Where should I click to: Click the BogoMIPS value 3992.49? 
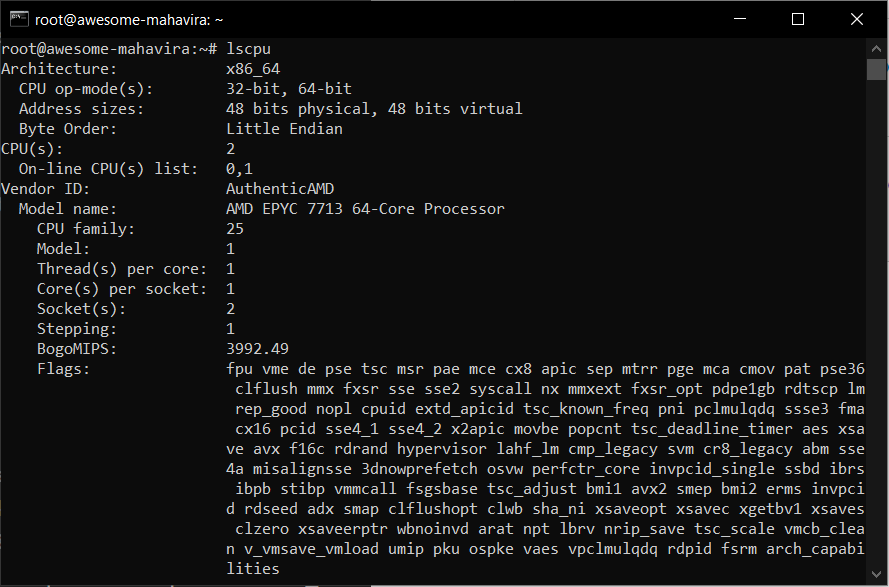[x=257, y=348]
